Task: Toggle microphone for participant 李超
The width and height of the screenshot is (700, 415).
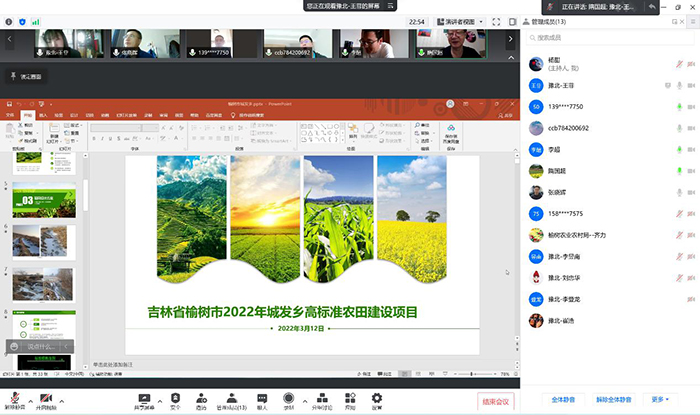Action: (x=680, y=149)
